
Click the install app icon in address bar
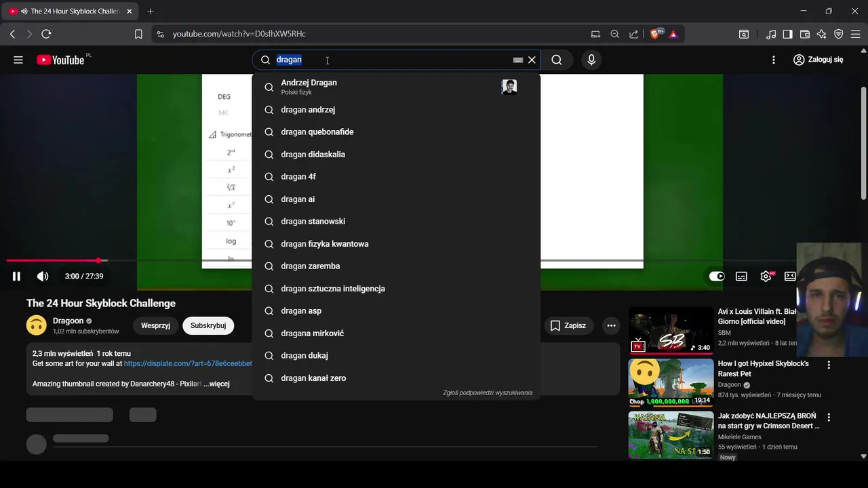595,34
